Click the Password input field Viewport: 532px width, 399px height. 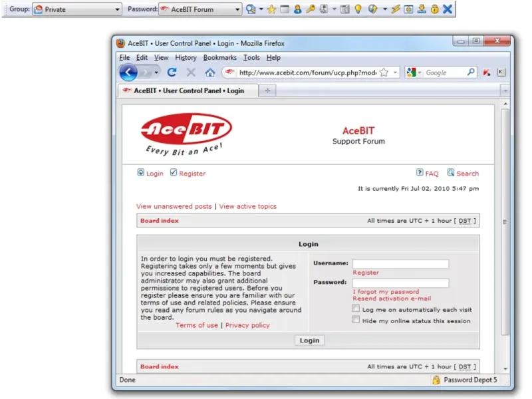point(400,283)
